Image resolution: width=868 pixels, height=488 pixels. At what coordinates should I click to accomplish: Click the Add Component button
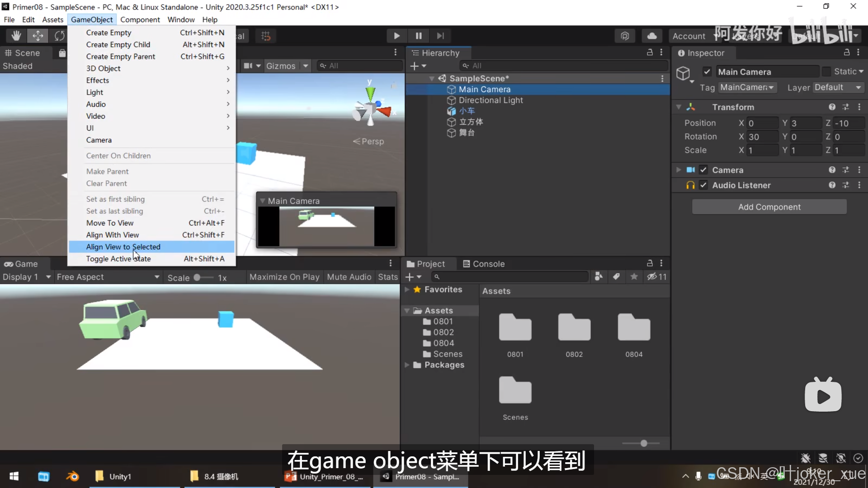coord(769,206)
